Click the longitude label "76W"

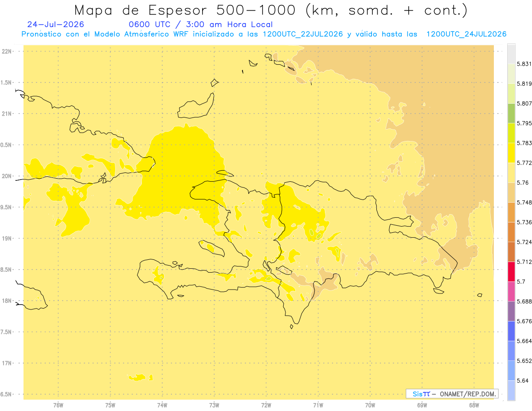[x=58, y=405]
